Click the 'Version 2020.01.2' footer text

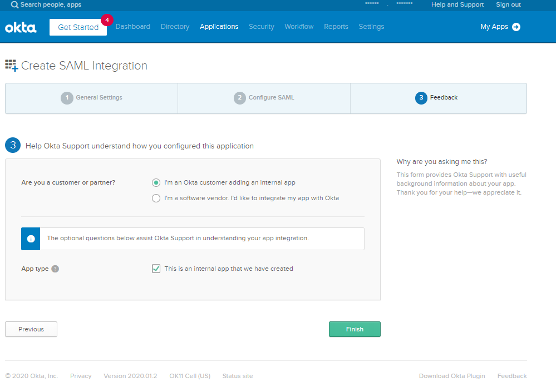(x=130, y=376)
